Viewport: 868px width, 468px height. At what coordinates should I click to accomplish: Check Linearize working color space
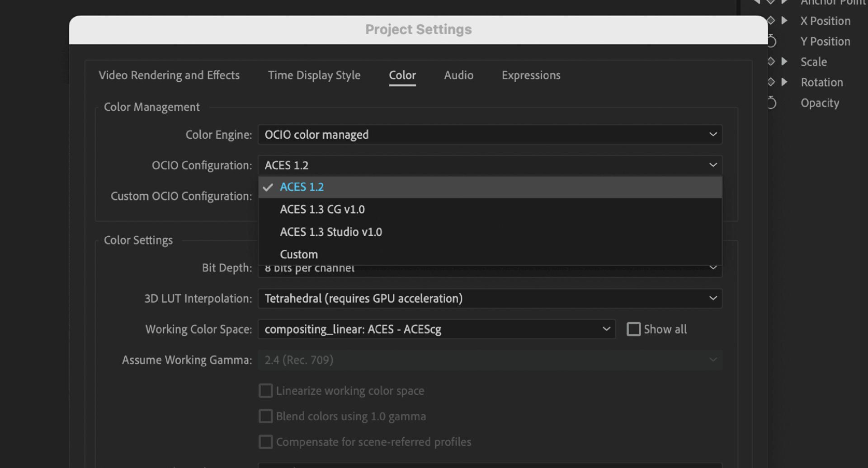pos(266,390)
